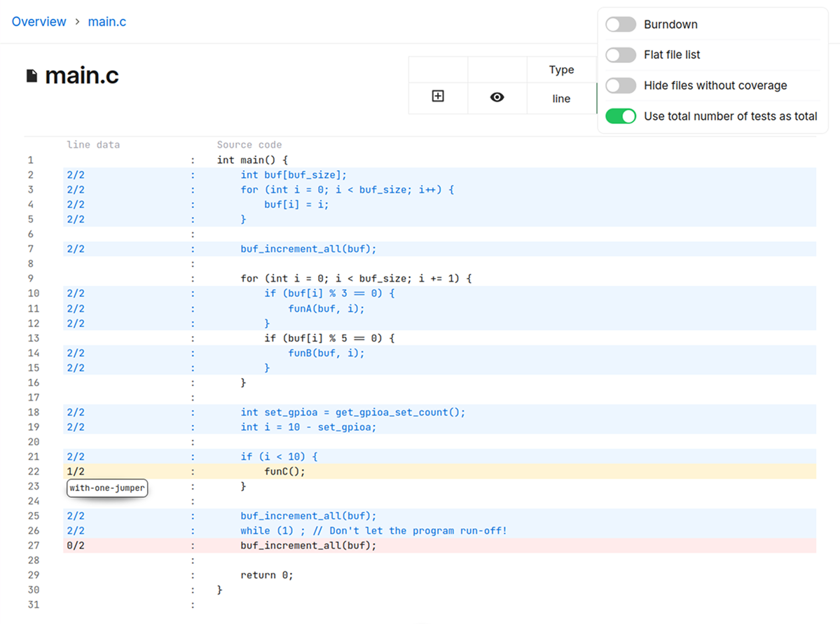Click 'int set_gpioa = get_gpioa_set_count();' line
The image size is (840, 624).
click(353, 412)
